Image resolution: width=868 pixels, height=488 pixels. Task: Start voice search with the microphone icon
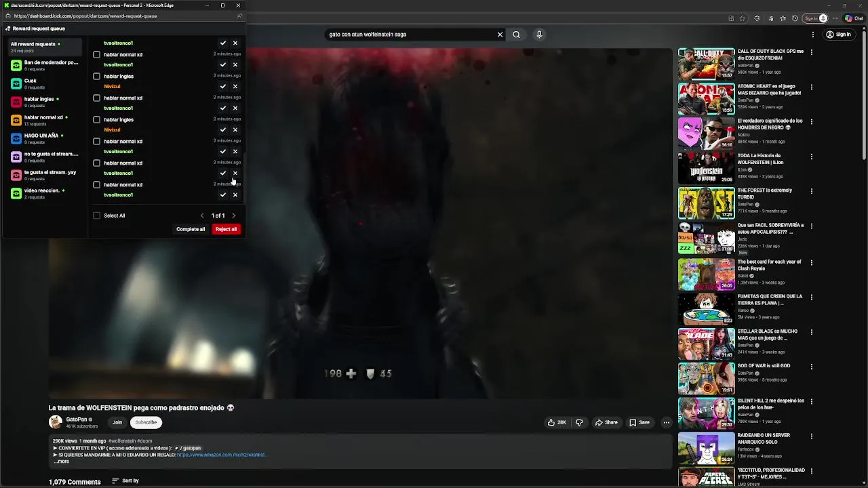[539, 35]
